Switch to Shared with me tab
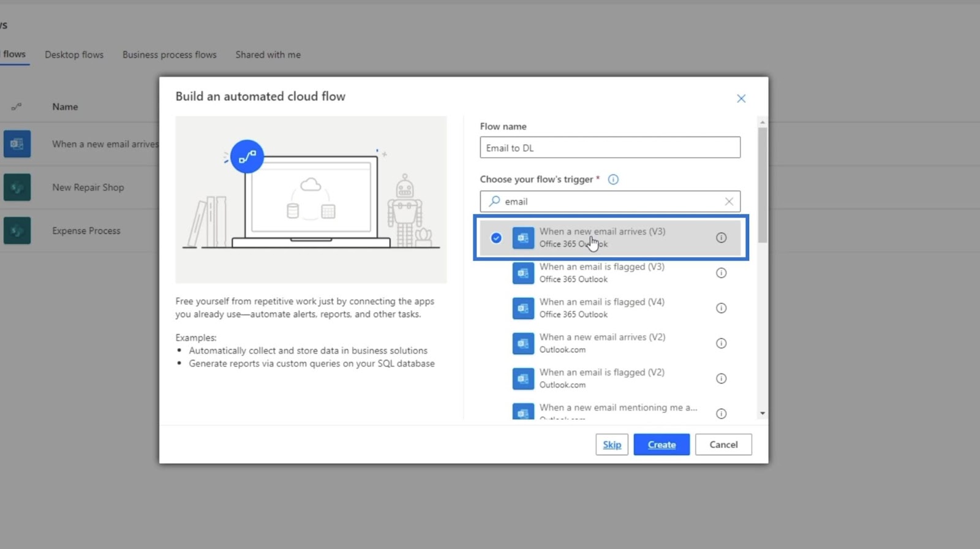Image resolution: width=980 pixels, height=549 pixels. tap(268, 55)
